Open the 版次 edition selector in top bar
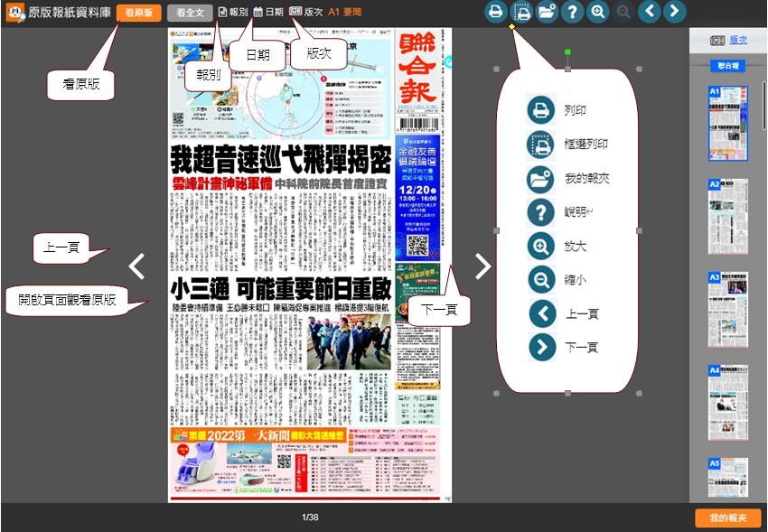Image resolution: width=768 pixels, height=532 pixels. 306,13
